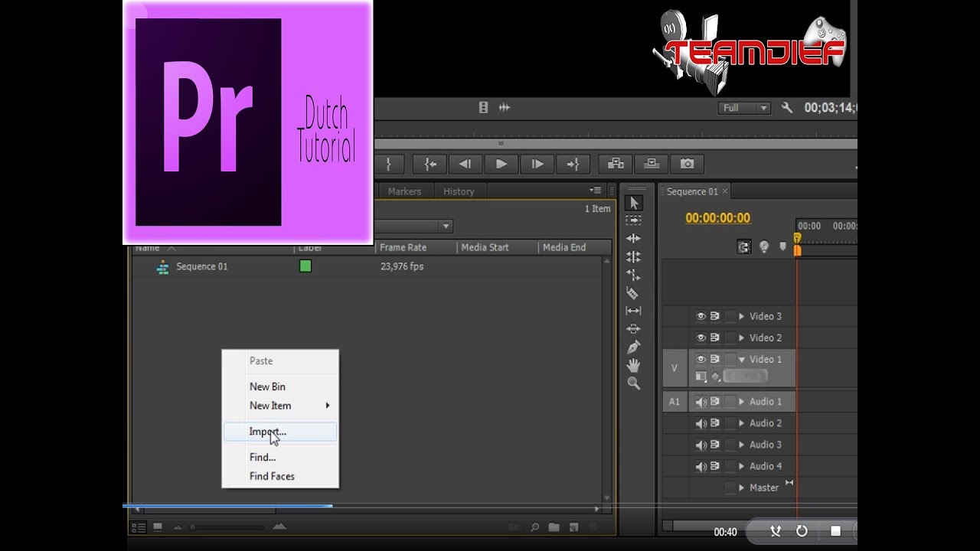
Task: Click the green label swatch of Sequence 01
Action: [305, 266]
